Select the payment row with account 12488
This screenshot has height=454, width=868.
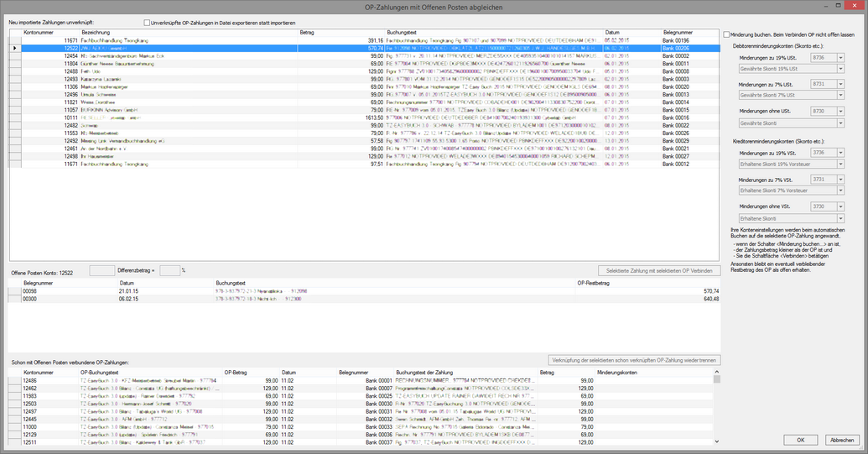[364, 71]
